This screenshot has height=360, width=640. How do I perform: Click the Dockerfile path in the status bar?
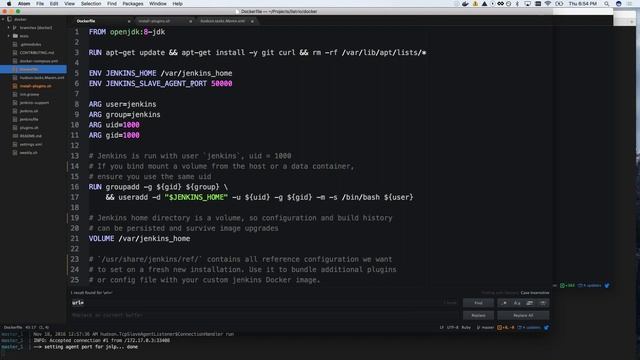tap(13, 327)
